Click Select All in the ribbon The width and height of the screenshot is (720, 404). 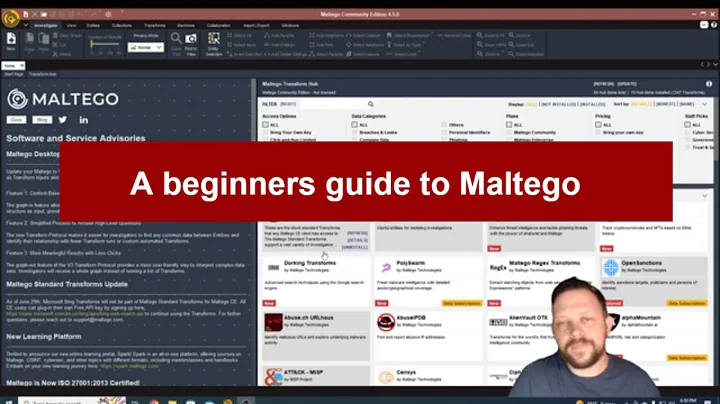point(239,35)
